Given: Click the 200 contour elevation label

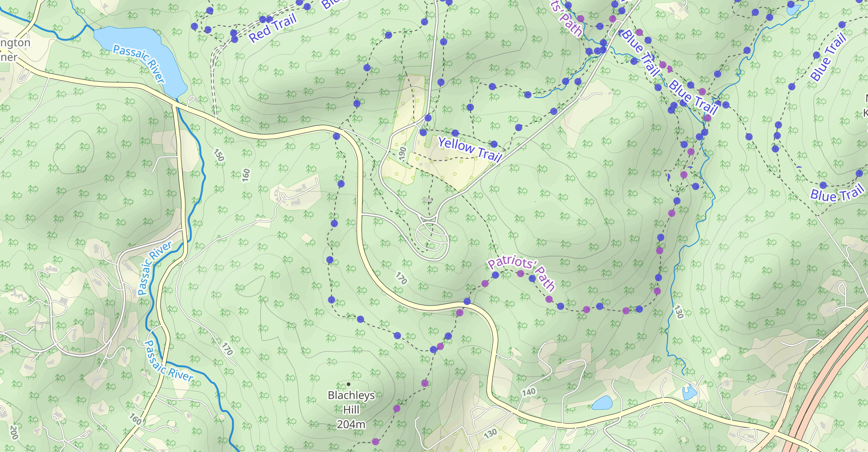Looking at the screenshot, I should [x=14, y=433].
